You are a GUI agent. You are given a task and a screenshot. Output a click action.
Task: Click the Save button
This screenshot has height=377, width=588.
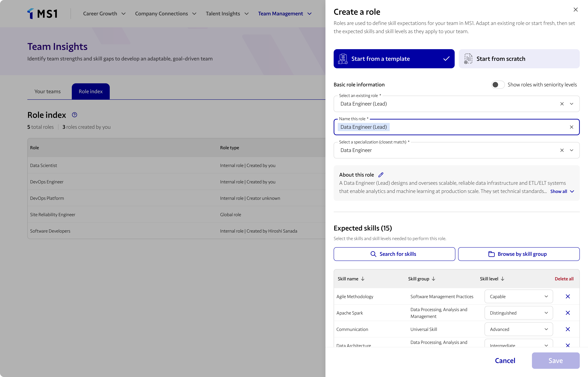(x=556, y=361)
